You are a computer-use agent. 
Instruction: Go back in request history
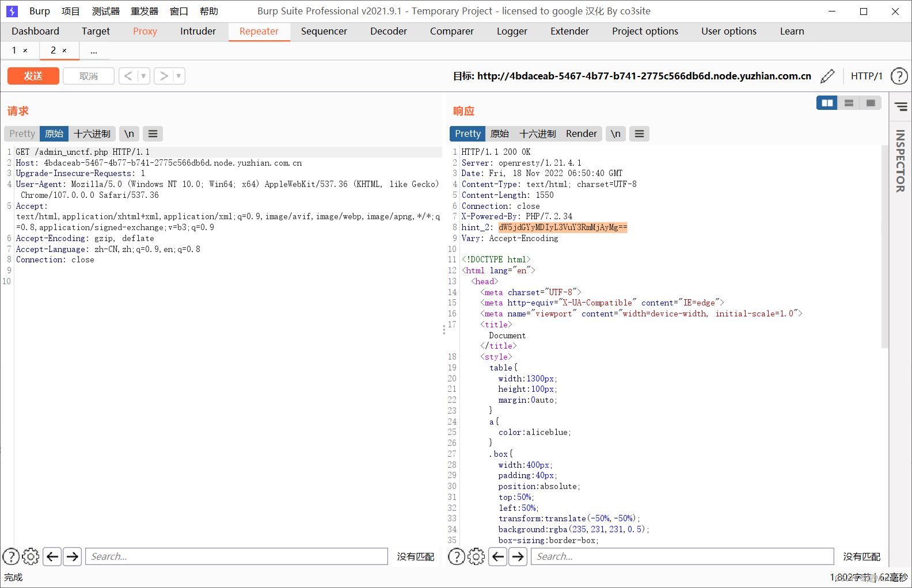pyautogui.click(x=128, y=76)
